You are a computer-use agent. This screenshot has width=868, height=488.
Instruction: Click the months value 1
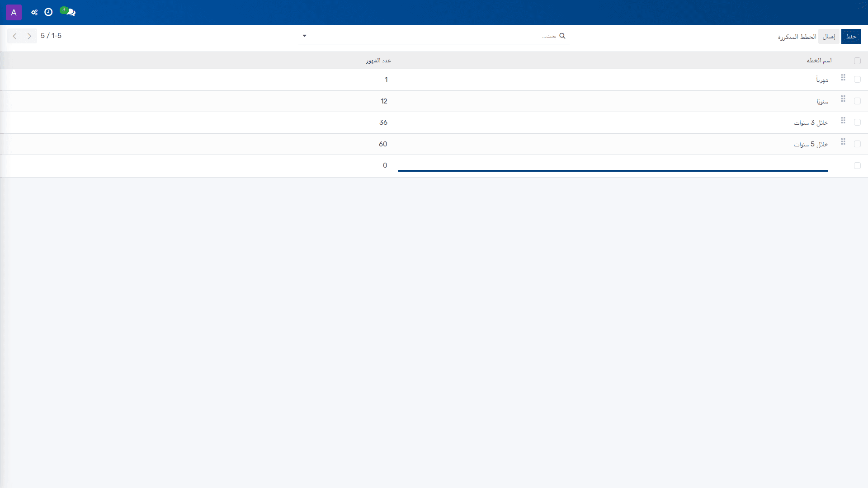pos(386,80)
